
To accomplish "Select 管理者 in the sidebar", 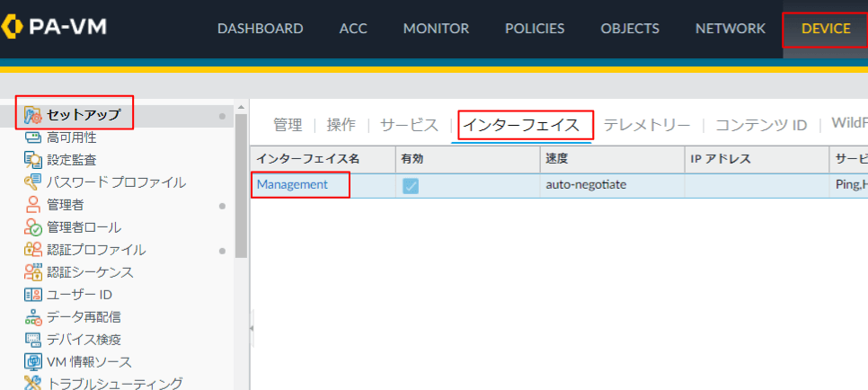I will [66, 205].
